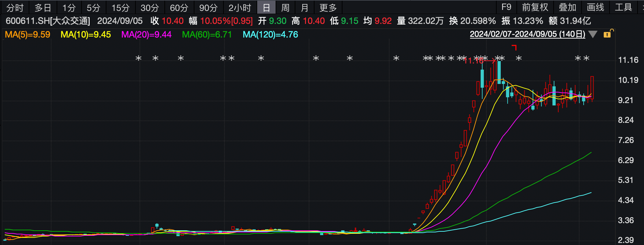This screenshot has height=245, width=644.
Task: Click the closing price 收 10.40
Action: click(167, 21)
